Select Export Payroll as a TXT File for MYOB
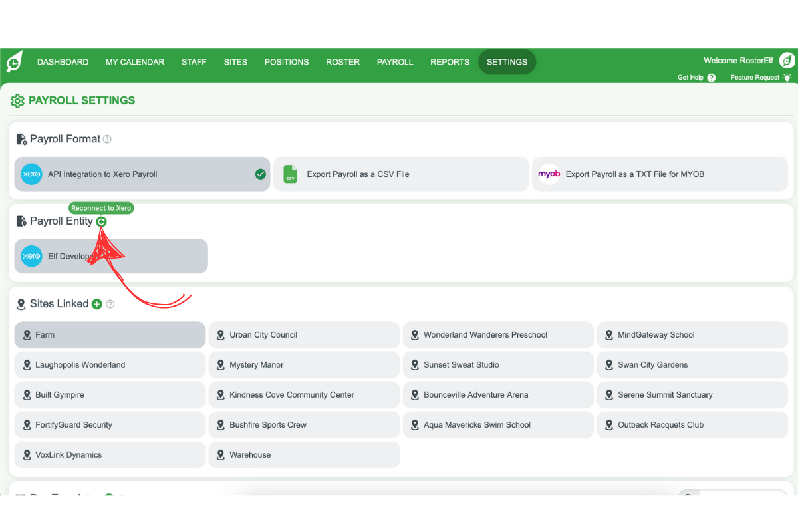 (660, 174)
